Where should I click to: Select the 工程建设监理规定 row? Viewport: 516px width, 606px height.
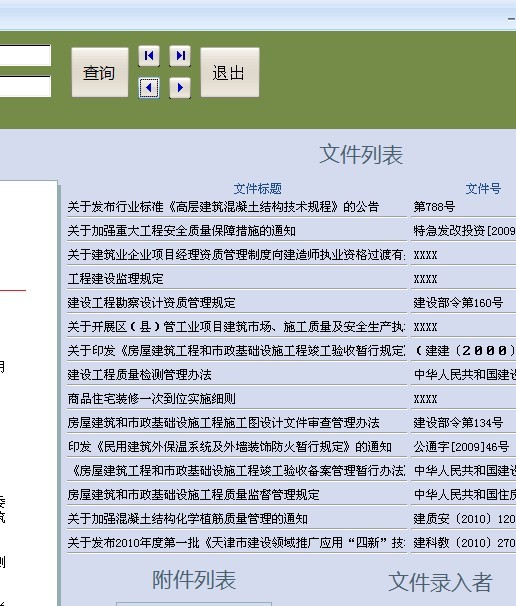pos(237,279)
